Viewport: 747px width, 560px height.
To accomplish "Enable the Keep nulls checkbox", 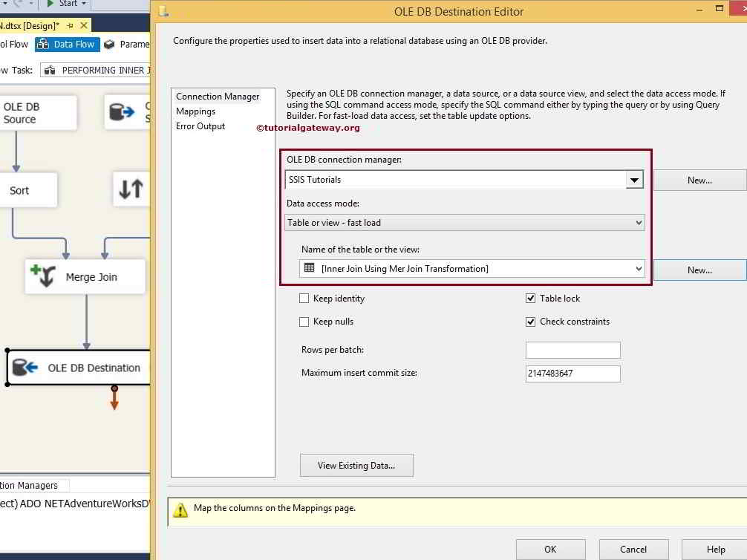I will tap(304, 322).
